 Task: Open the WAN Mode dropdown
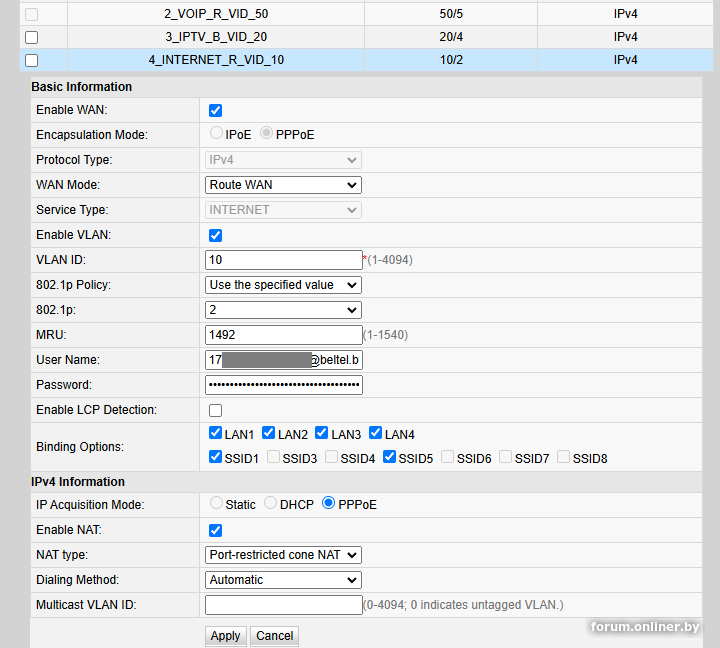point(283,185)
